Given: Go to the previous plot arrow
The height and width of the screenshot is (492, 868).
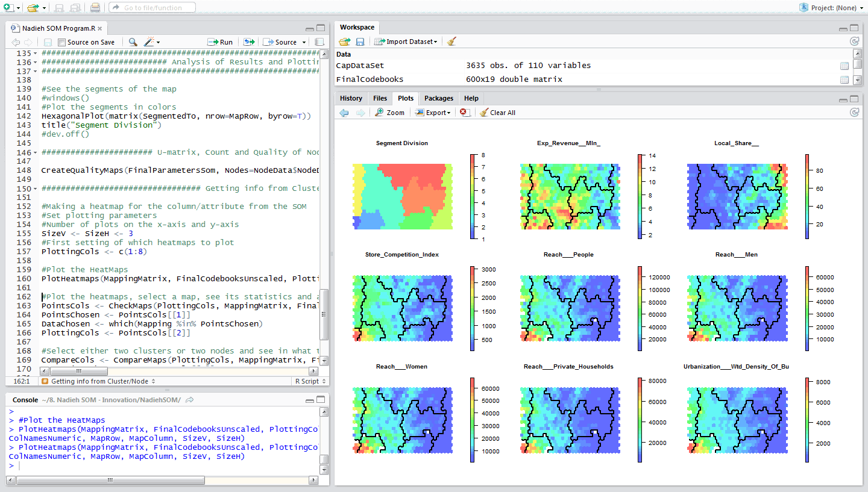Looking at the screenshot, I should point(344,113).
